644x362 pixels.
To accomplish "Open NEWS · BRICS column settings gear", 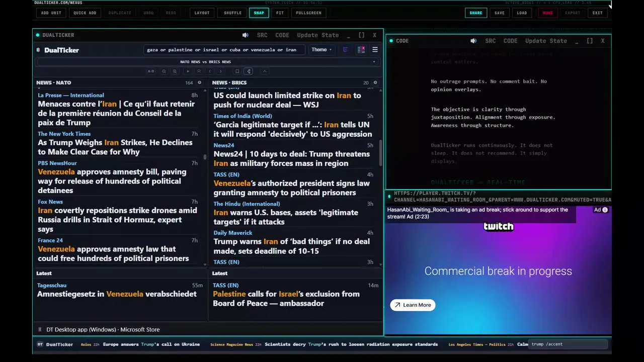I will click(375, 82).
